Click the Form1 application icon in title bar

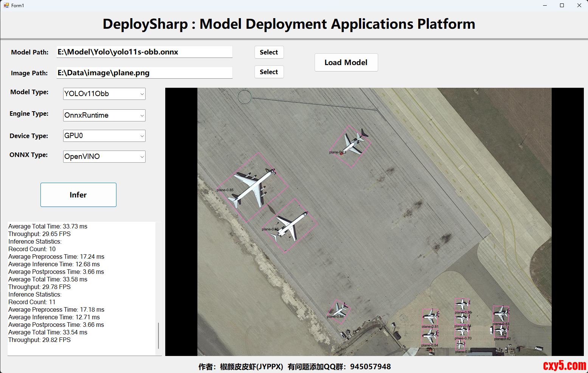[x=6, y=5]
